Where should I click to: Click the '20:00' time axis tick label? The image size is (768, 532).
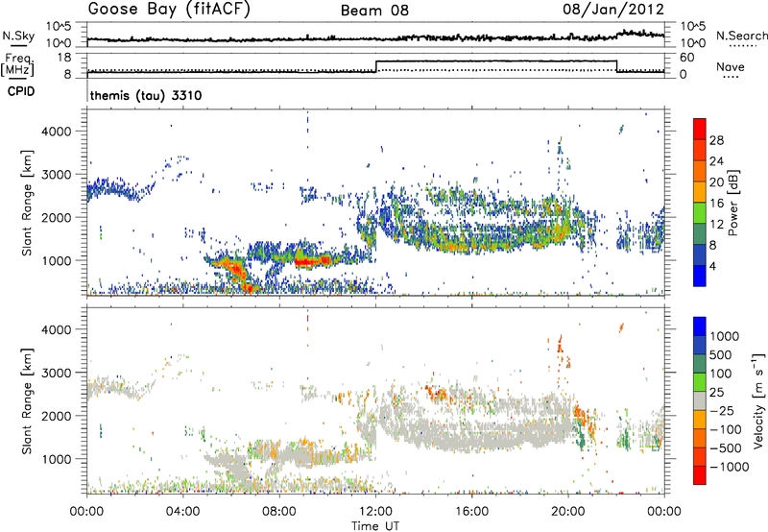[568, 512]
